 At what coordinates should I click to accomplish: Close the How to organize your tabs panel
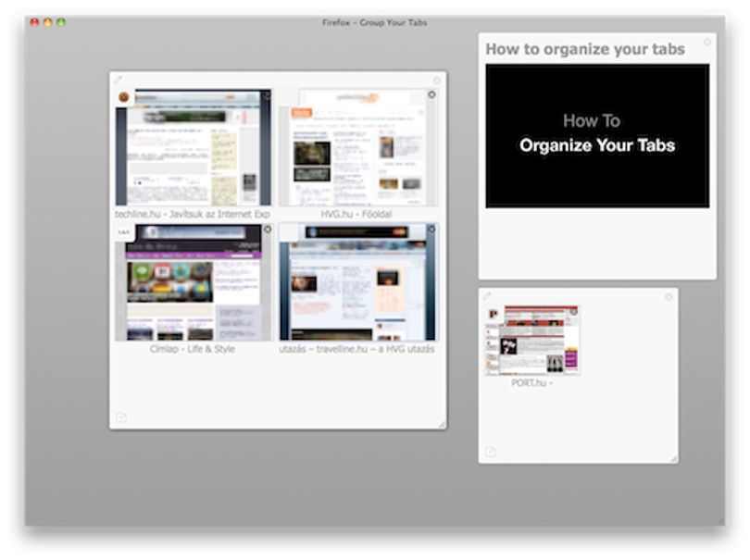[707, 42]
